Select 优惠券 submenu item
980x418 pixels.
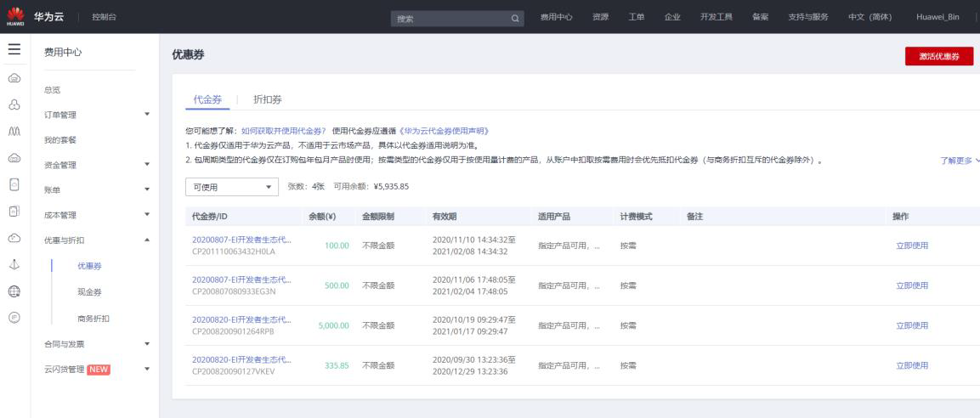point(89,266)
